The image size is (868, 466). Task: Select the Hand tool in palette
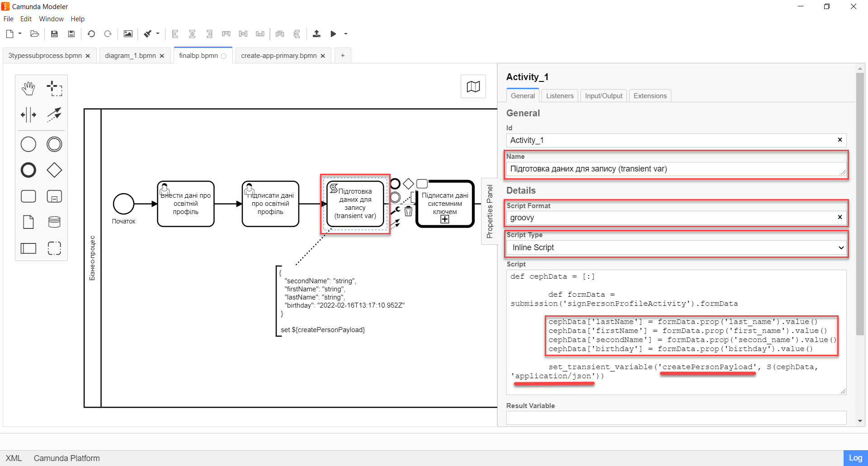(x=28, y=88)
